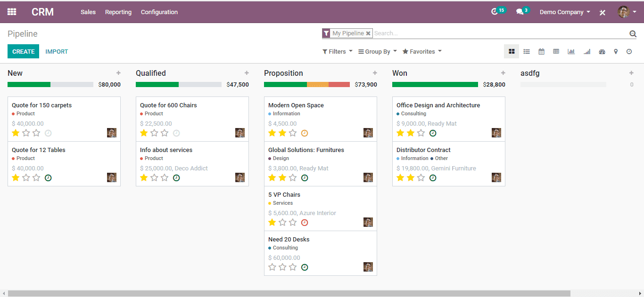Switch to Graph view
This screenshot has width=644, height=297.
571,52
